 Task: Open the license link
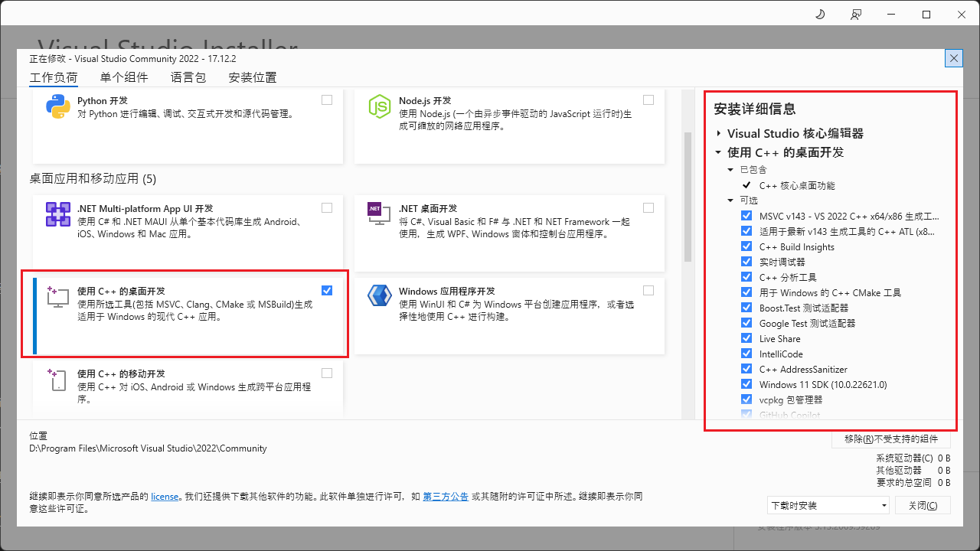165,497
